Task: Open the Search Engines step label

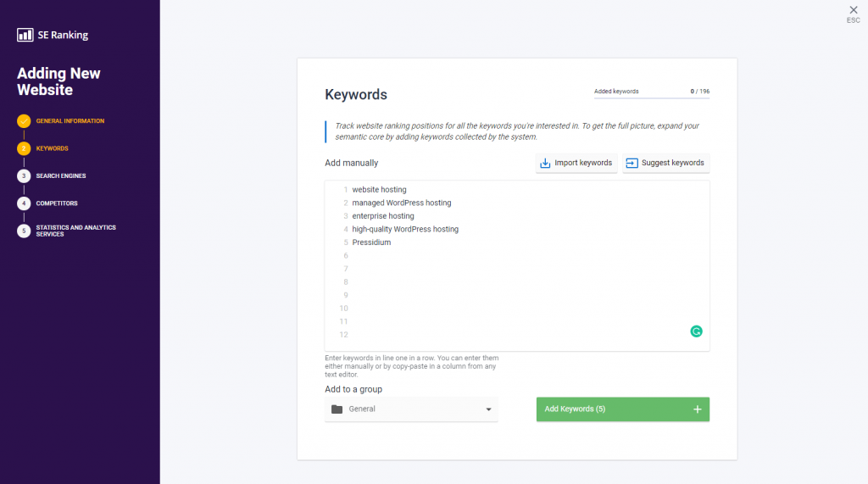Action: [x=61, y=176]
